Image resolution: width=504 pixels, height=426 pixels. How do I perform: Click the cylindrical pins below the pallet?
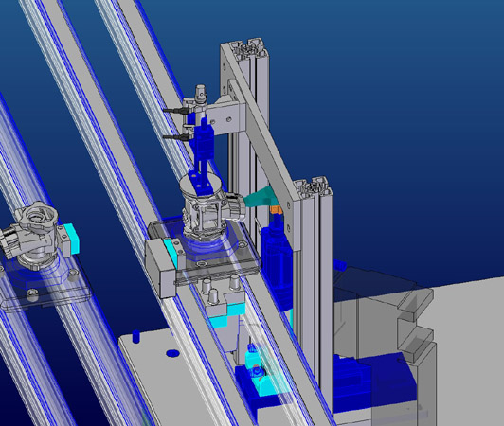click(x=221, y=289)
